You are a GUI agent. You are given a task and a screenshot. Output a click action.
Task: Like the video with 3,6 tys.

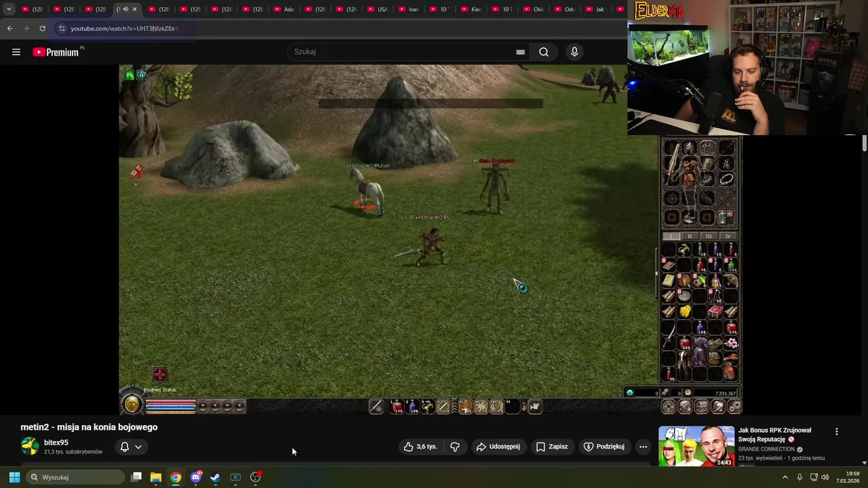(420, 447)
